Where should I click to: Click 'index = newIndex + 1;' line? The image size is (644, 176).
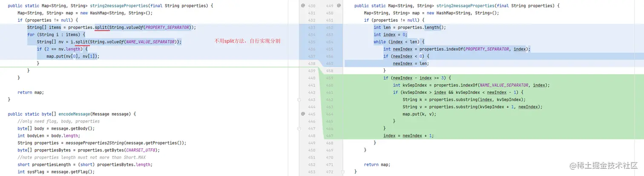[408, 136]
